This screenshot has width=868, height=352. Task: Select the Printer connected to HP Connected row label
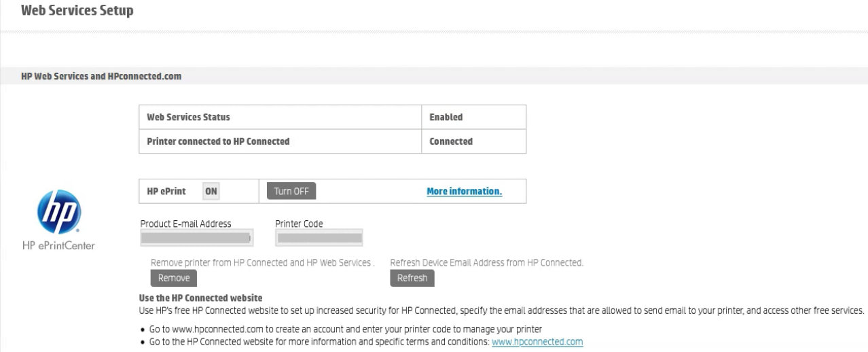[x=218, y=141]
